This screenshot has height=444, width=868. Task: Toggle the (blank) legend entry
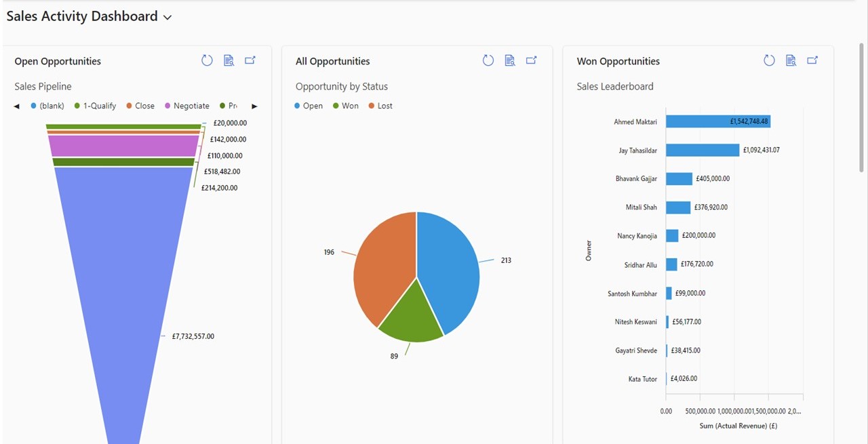47,106
